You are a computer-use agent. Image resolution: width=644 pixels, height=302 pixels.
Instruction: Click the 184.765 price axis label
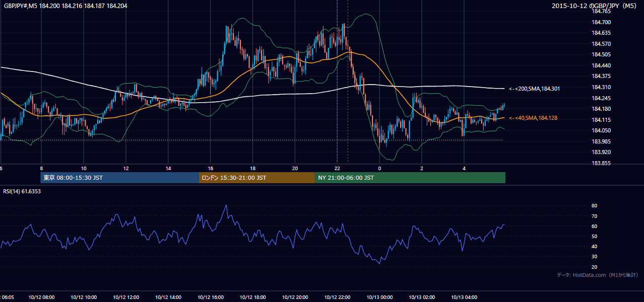coord(601,11)
